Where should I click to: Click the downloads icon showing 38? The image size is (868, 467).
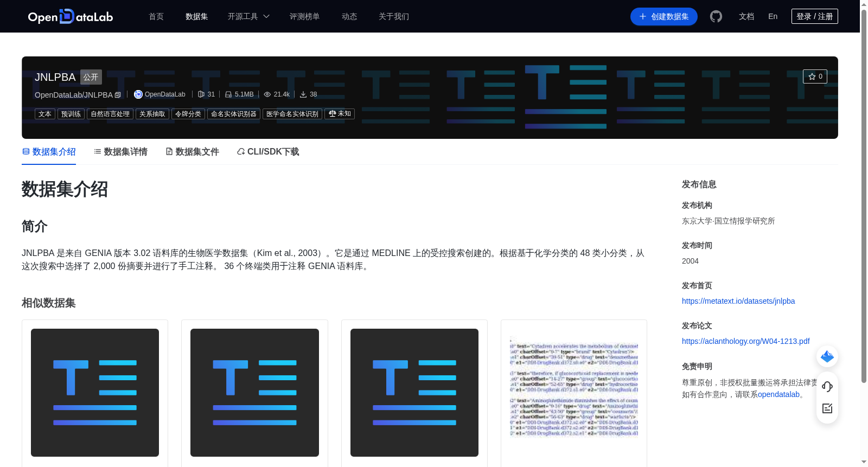(x=303, y=94)
